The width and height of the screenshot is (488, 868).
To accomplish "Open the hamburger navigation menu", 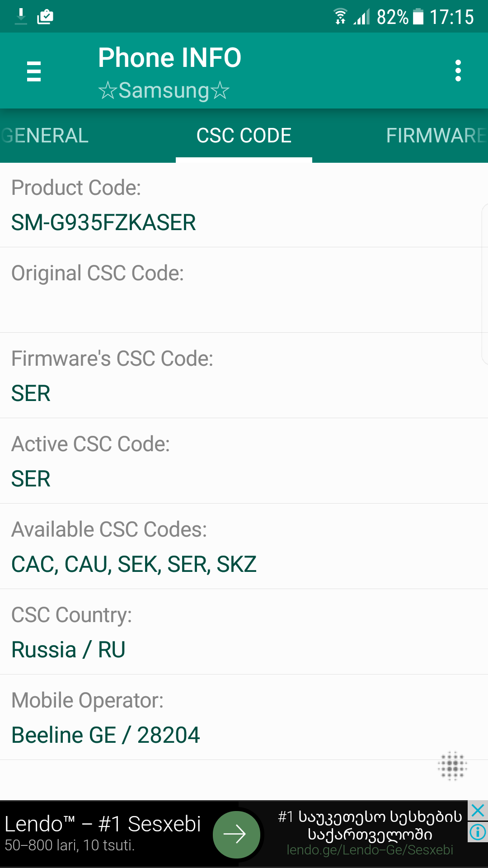I will (x=34, y=71).
